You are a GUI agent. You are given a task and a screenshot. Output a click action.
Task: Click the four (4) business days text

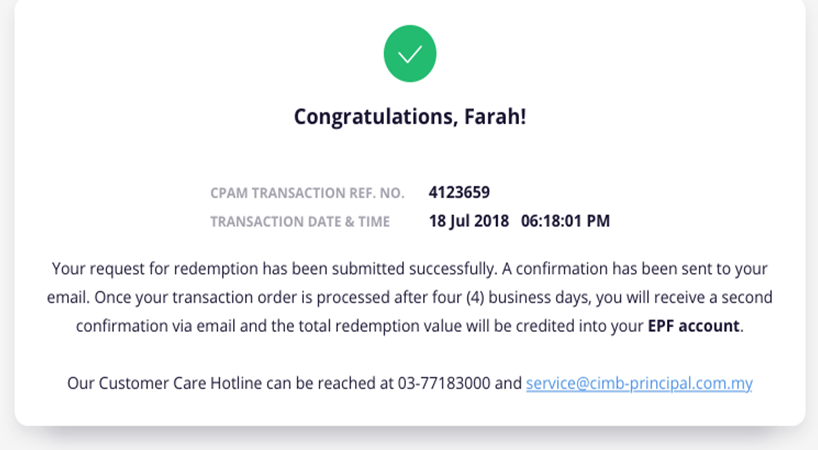pyautogui.click(x=512, y=298)
